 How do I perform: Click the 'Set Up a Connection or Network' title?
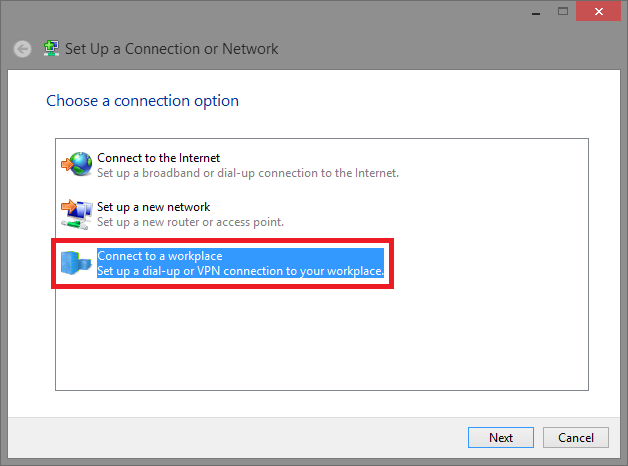[x=171, y=49]
